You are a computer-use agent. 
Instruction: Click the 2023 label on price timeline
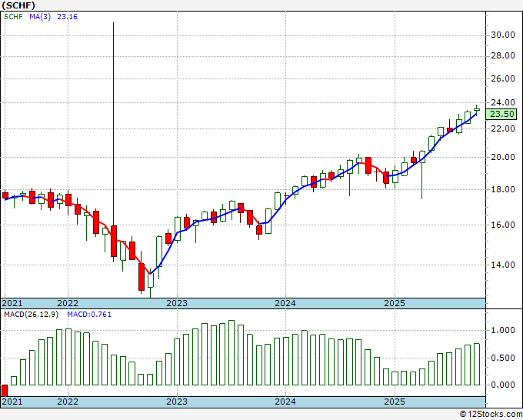[x=177, y=303]
